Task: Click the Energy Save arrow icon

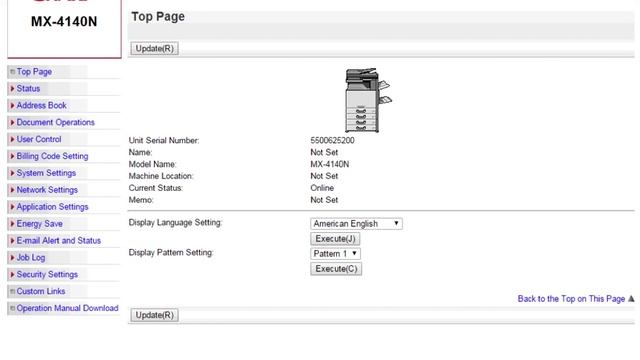Action: [12, 224]
